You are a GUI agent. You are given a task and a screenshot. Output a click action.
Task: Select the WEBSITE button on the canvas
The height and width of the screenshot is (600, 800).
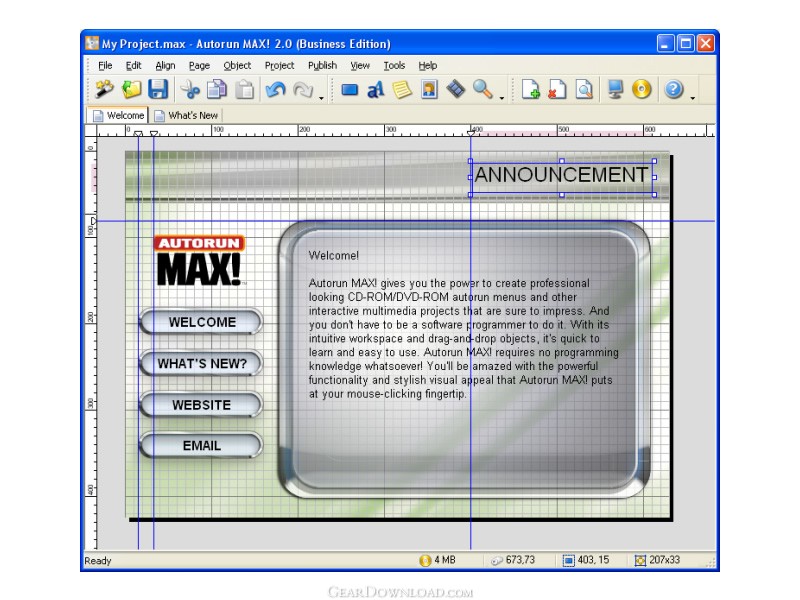tap(201, 405)
